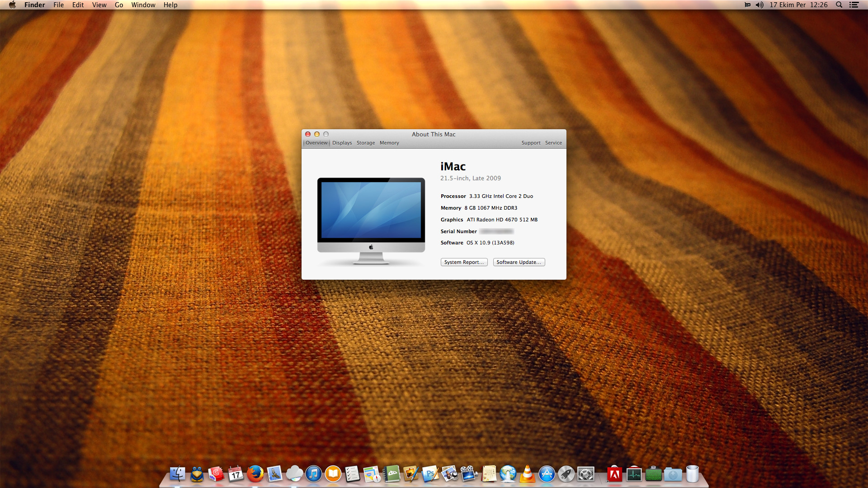Click the Software Update button
868x488 pixels.
coord(519,262)
